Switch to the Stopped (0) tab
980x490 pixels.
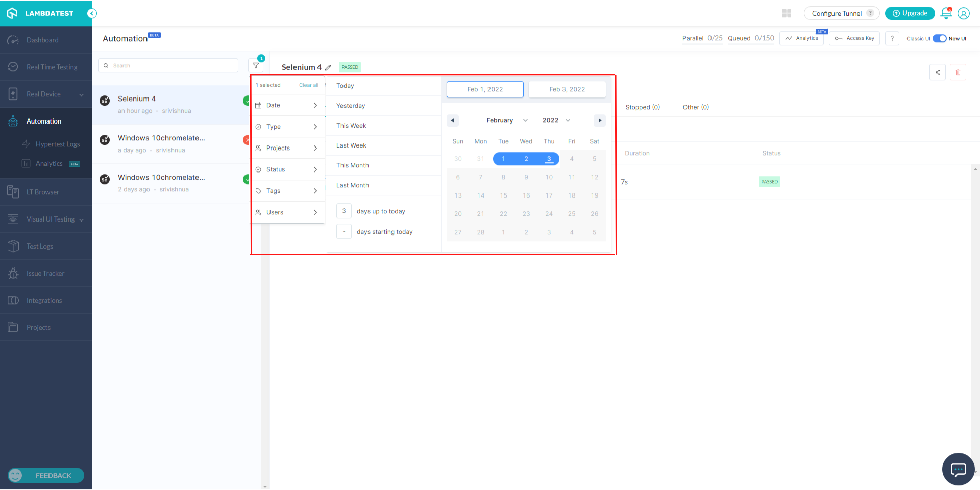click(643, 107)
